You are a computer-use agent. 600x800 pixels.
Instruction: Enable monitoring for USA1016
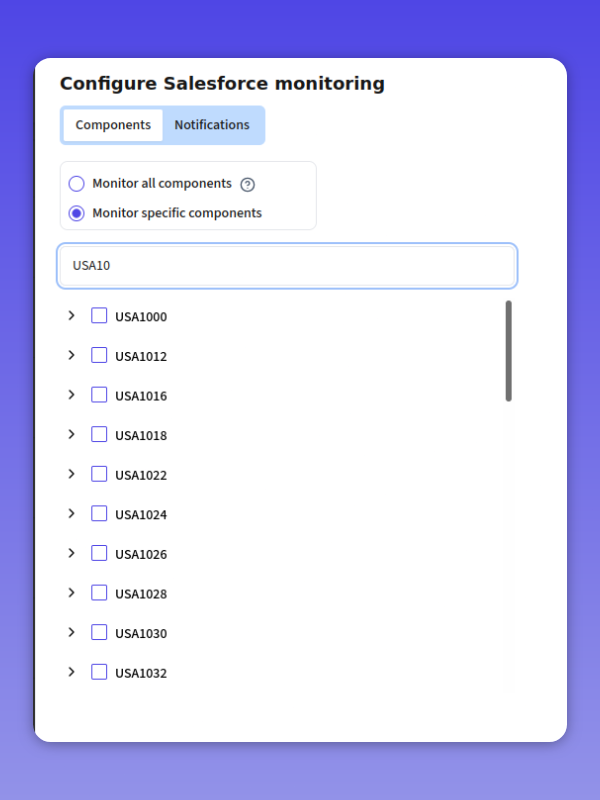(x=99, y=395)
